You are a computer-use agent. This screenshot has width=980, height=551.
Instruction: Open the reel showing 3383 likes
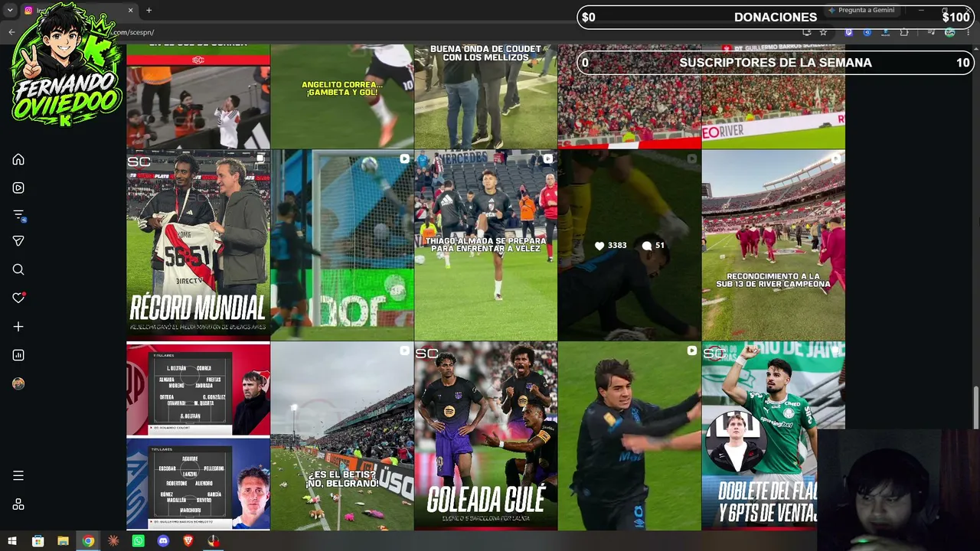pyautogui.click(x=629, y=245)
